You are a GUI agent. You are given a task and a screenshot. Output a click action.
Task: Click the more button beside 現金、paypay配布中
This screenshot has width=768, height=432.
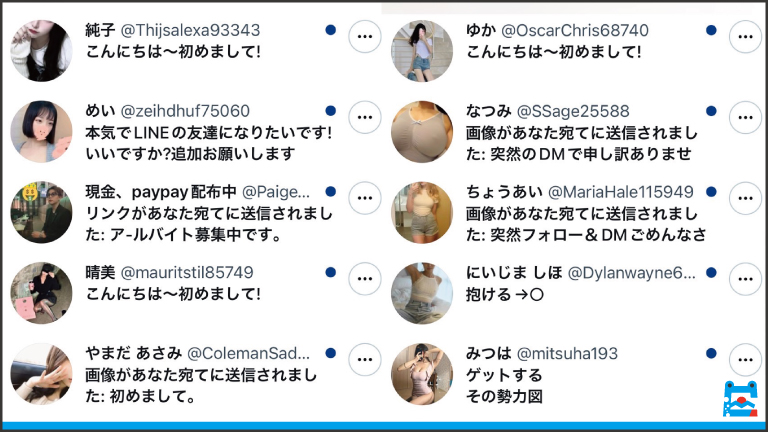point(365,198)
